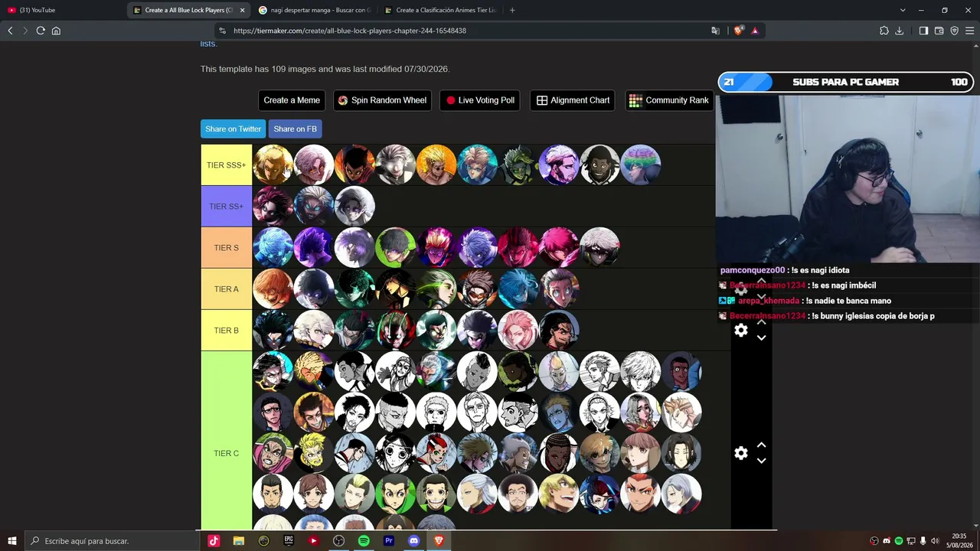This screenshot has height=551, width=980.
Task: Click the Discord icon in the system tray
Action: tap(887, 541)
